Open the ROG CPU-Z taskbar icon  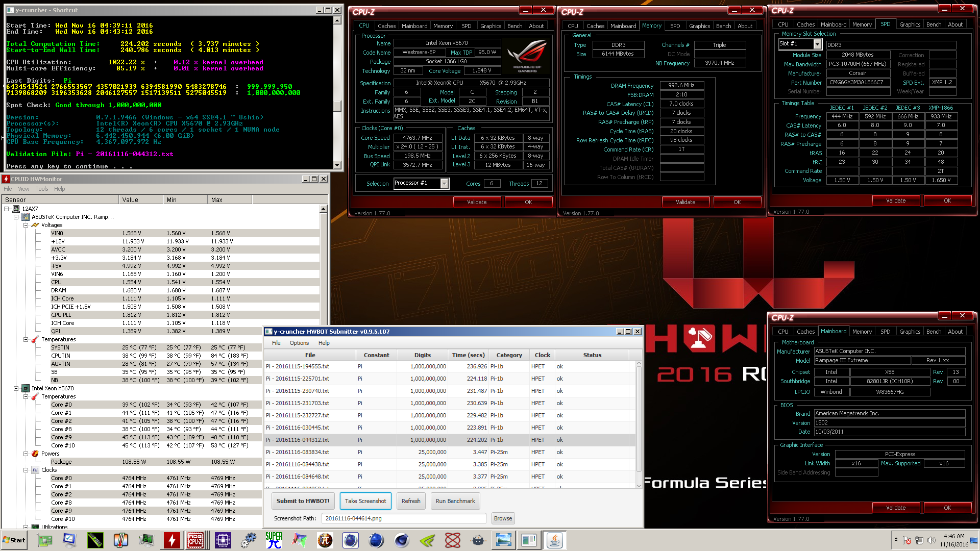tap(196, 540)
